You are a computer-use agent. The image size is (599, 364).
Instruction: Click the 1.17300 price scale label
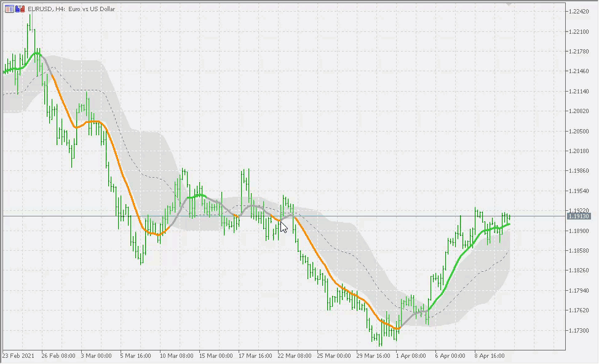click(x=578, y=330)
